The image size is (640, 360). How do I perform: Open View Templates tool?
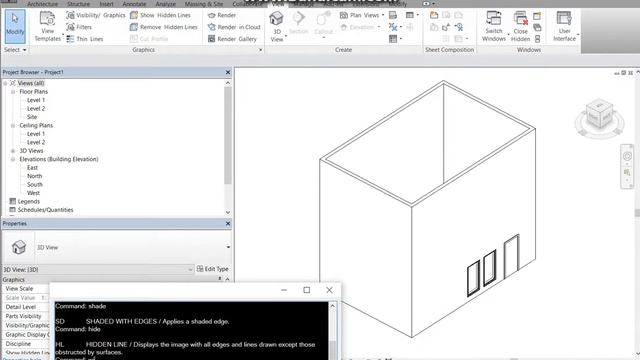point(48,27)
